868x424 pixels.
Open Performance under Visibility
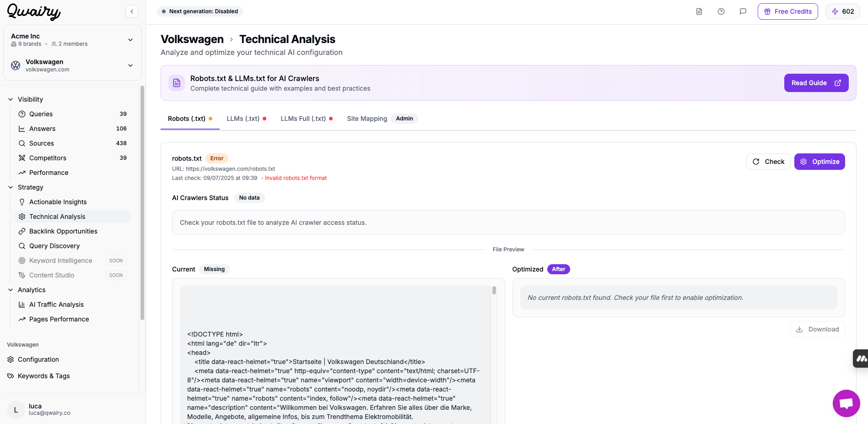click(x=72, y=173)
